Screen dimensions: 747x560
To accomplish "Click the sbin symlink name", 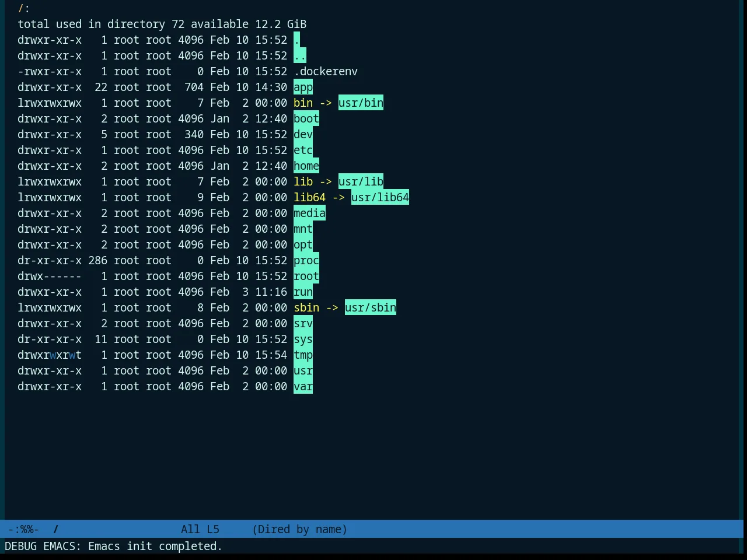I will 306,308.
